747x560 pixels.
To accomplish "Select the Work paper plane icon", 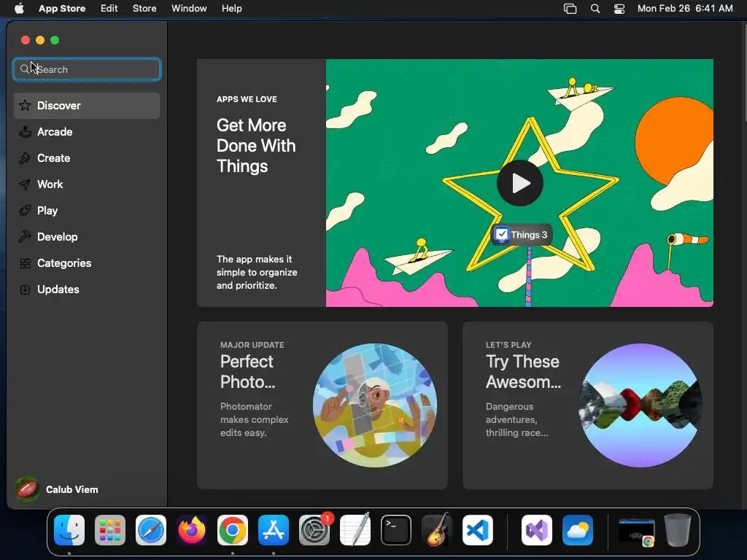I will 25,184.
